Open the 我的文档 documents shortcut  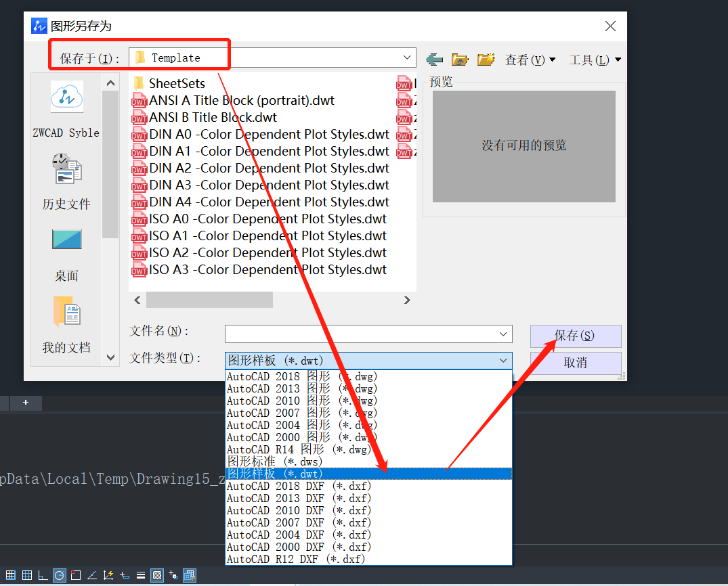[66, 325]
